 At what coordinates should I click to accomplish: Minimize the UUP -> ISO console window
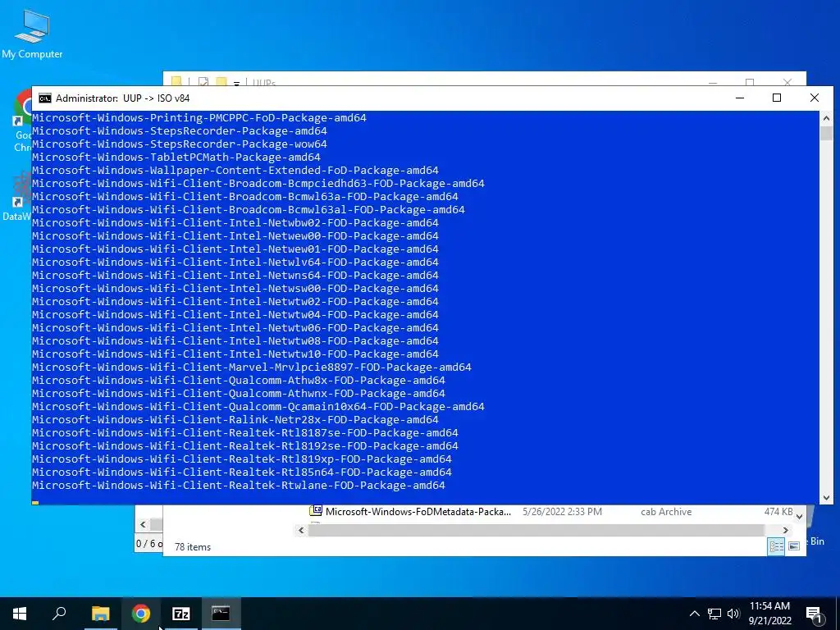740,98
